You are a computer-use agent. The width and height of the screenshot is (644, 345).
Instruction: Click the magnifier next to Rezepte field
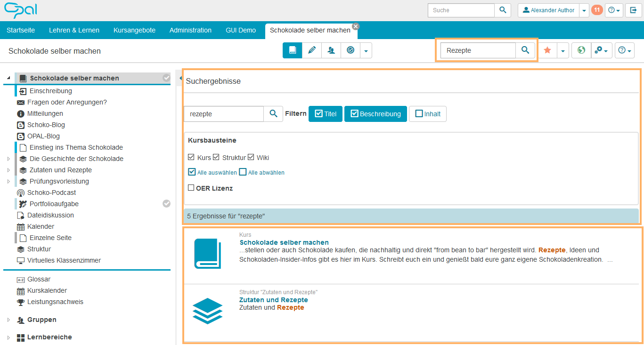pyautogui.click(x=525, y=50)
